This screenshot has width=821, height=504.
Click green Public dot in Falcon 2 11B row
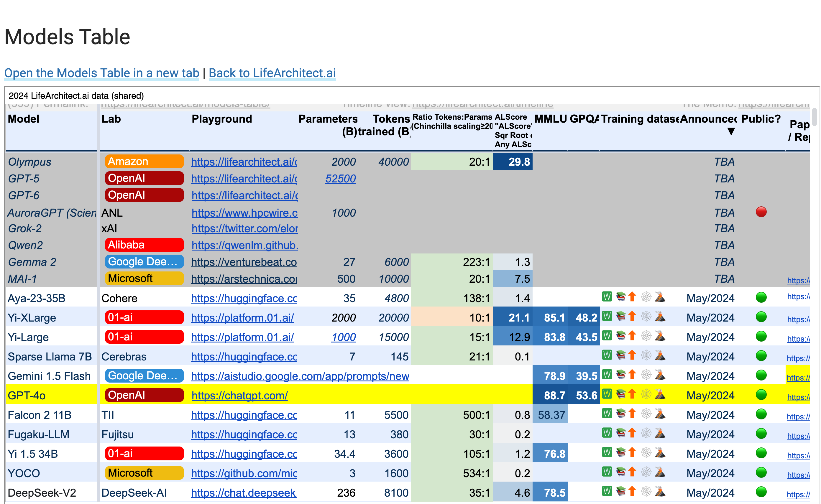coord(761,414)
